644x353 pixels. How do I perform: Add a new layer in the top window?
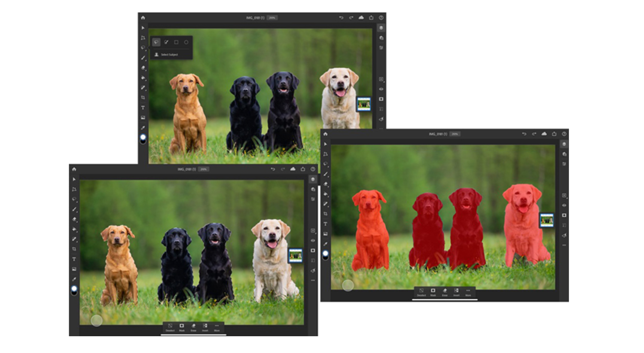point(381,79)
